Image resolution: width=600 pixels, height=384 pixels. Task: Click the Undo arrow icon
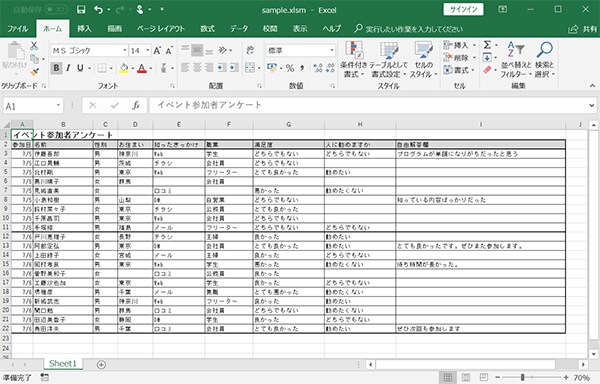(x=98, y=10)
